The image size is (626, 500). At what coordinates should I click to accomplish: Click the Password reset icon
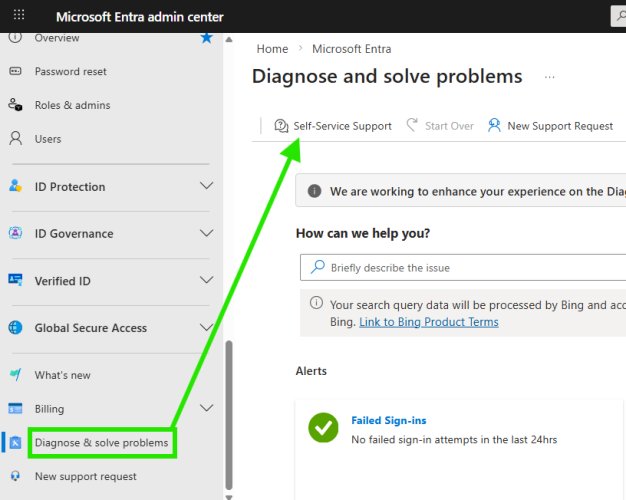pos(15,71)
